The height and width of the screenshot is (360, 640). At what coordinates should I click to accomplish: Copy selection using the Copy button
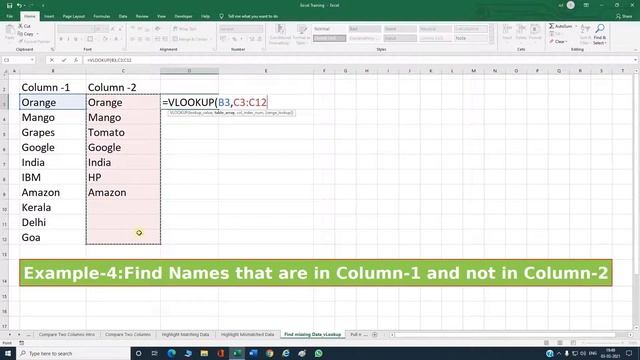[x=26, y=34]
